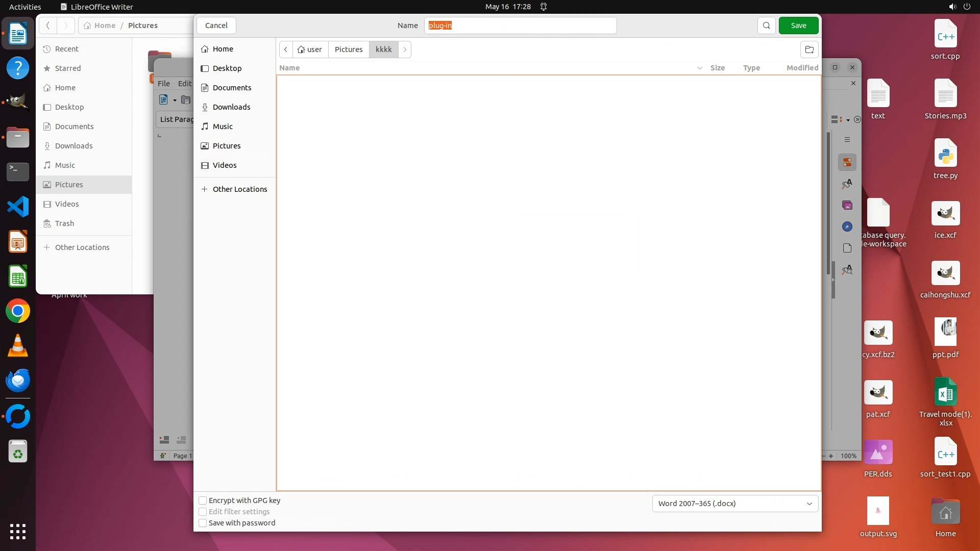Launch Visual Studio Code from the dock
This screenshot has width=980, height=551.
pyautogui.click(x=18, y=207)
